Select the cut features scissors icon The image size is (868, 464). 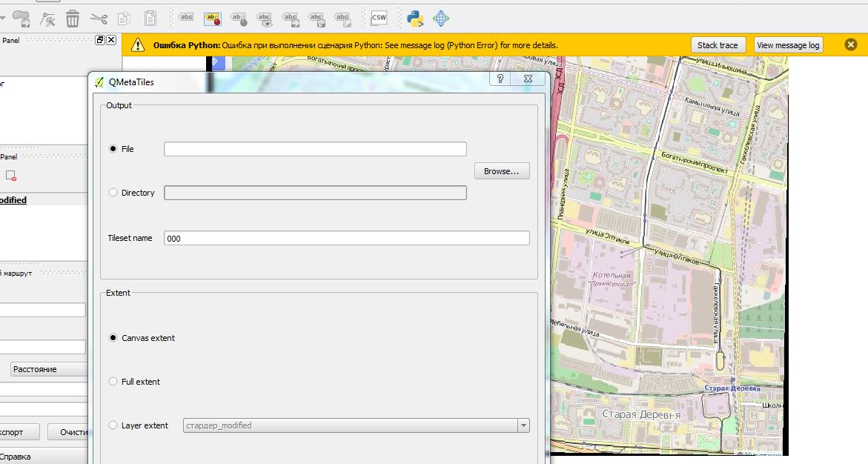[99, 19]
